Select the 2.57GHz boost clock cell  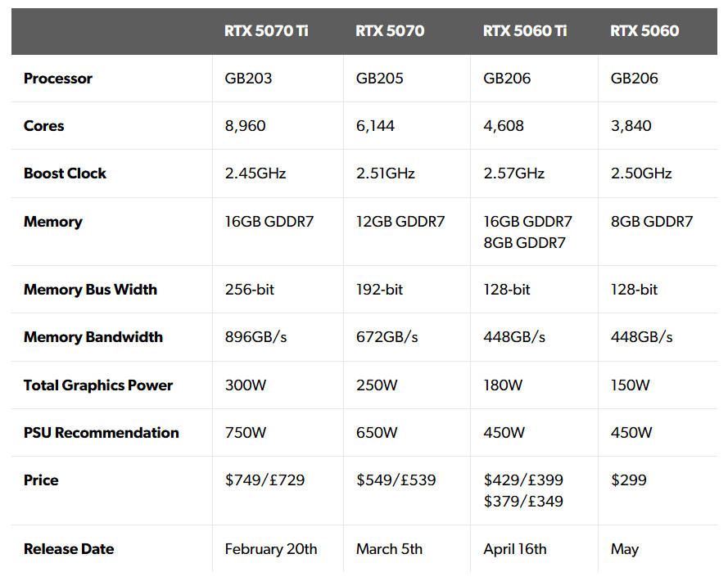pyautogui.click(x=514, y=173)
